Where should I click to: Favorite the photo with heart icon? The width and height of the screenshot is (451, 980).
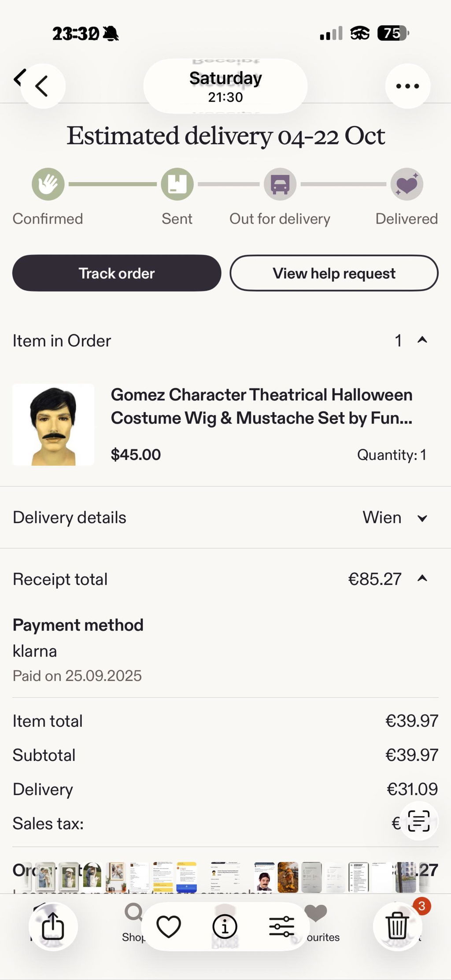click(169, 926)
